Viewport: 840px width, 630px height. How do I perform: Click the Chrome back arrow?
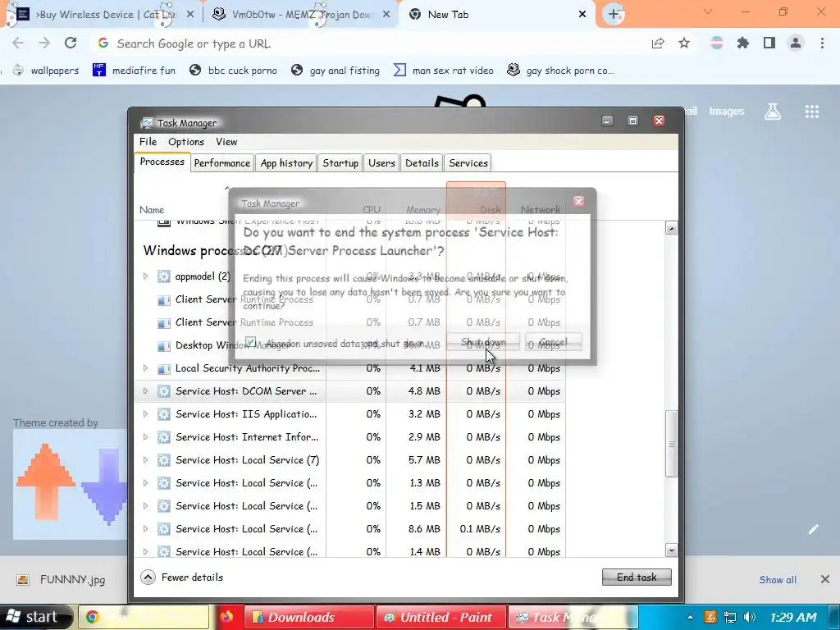coord(18,43)
